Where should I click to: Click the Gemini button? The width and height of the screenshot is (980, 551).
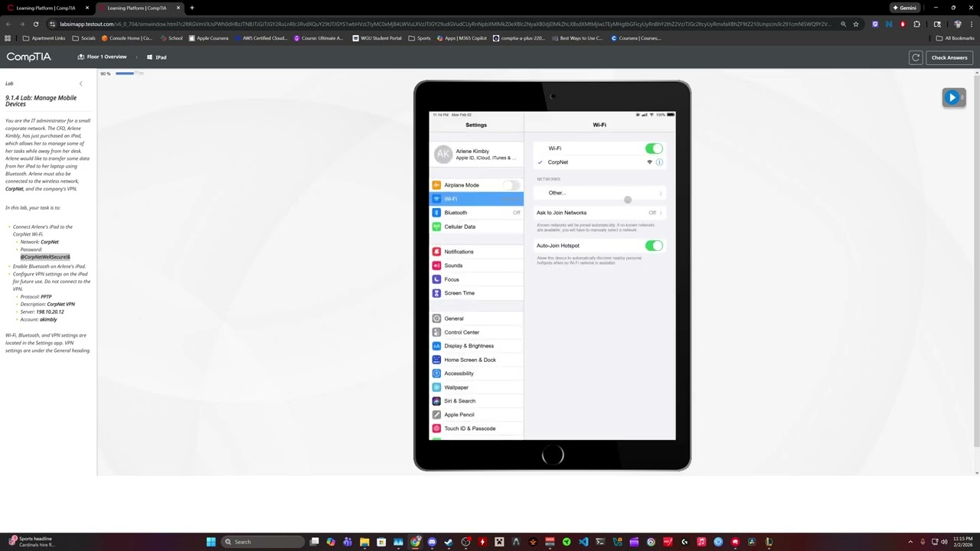point(905,8)
